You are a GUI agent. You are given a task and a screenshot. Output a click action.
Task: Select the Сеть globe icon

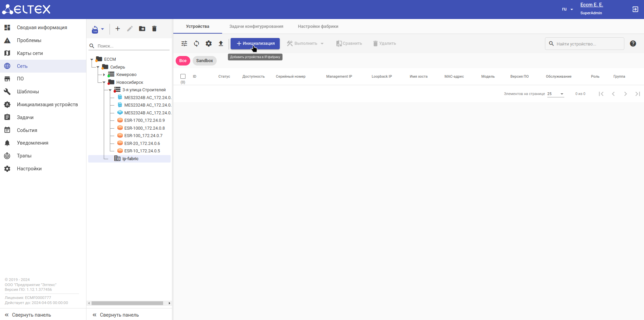pos(7,66)
